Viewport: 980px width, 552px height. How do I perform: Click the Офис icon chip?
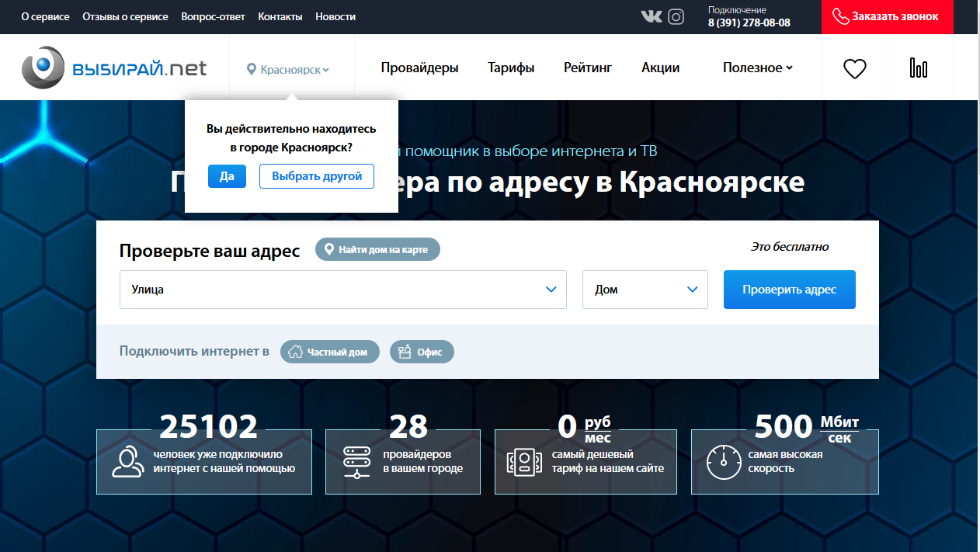click(x=405, y=352)
